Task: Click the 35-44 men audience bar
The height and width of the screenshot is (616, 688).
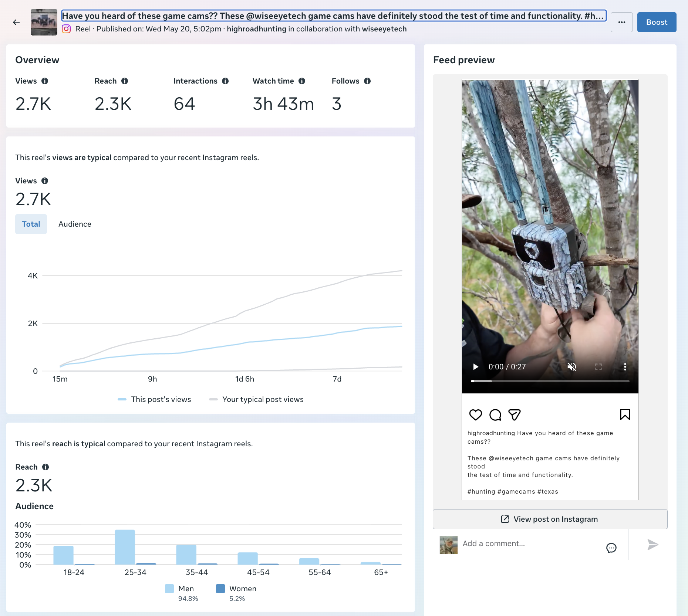Action: (x=186, y=555)
